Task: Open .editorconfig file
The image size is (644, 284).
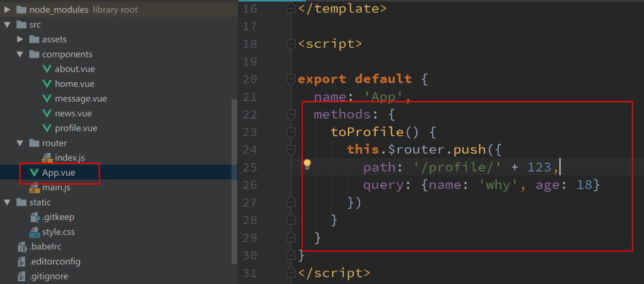Action: pyautogui.click(x=54, y=262)
